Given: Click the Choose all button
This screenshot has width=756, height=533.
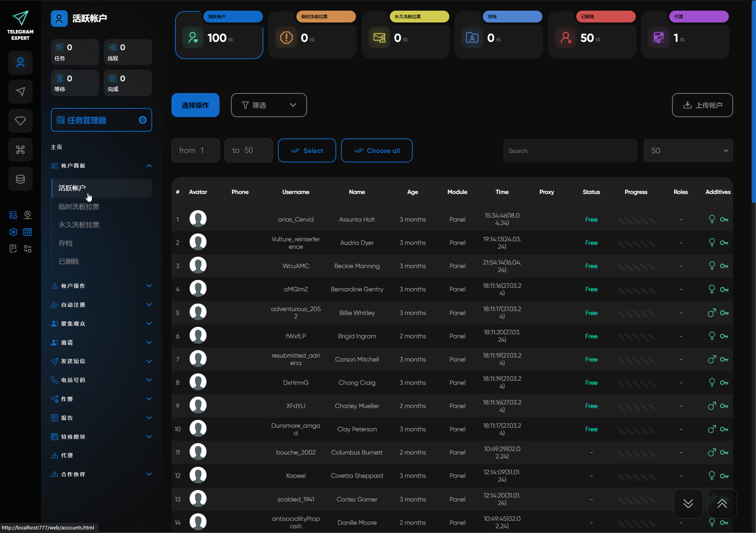Looking at the screenshot, I should (x=376, y=151).
